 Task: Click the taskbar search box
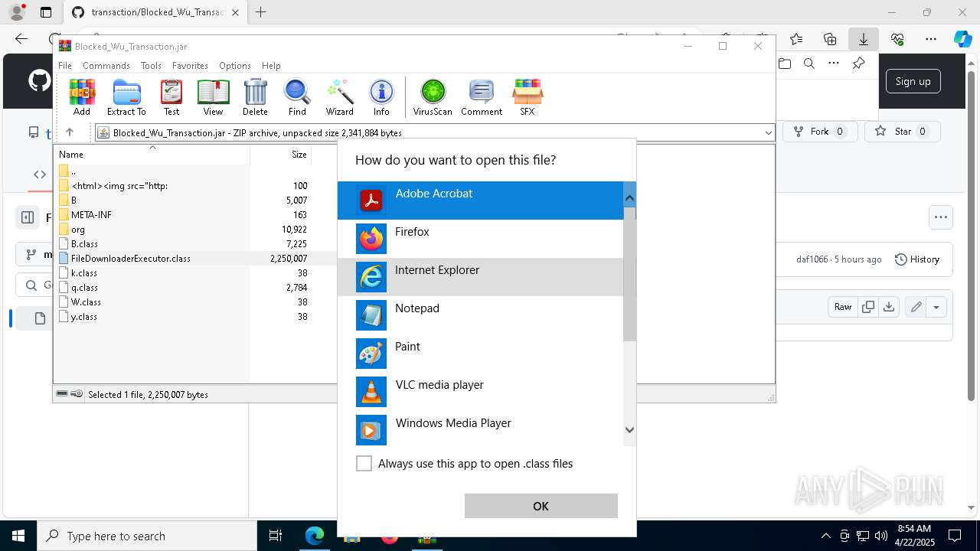pos(147,536)
